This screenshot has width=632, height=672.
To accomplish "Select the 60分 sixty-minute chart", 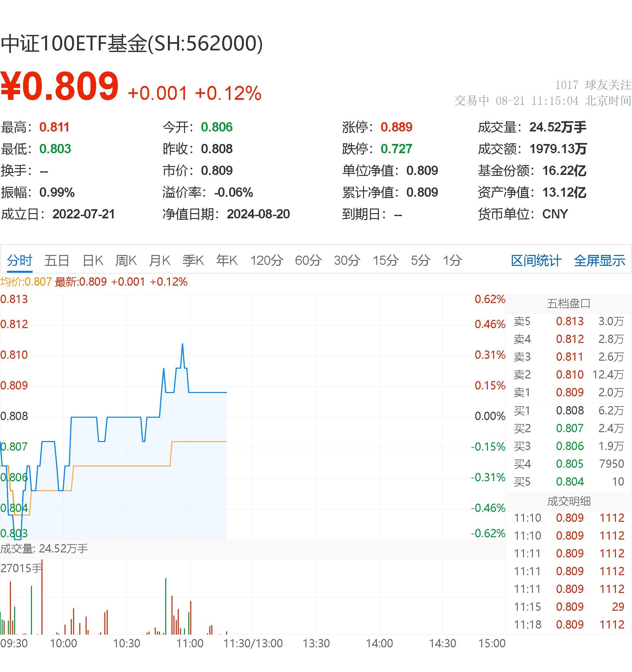I will pyautogui.click(x=308, y=261).
